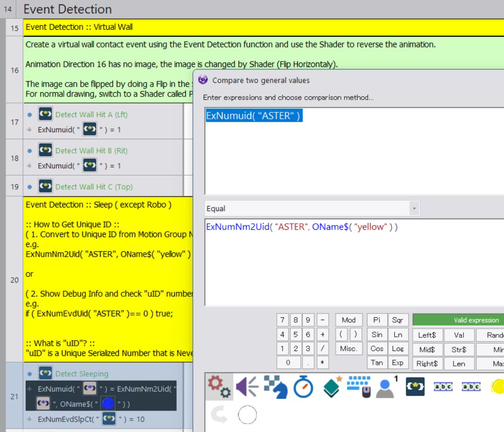504x432 pixels.
Task: Open the Misc. functions menu button
Action: 348,349
